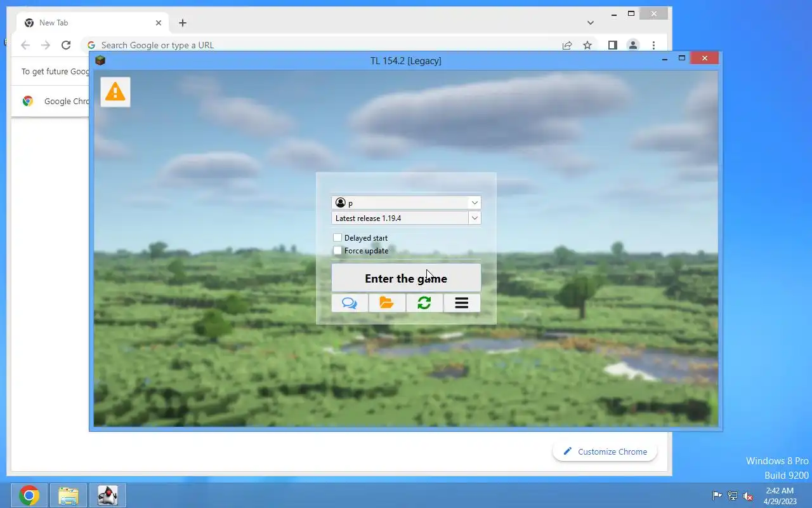Click the 'Search Google or type a URL' text
Screen dimensions: 812x508
click(157, 45)
